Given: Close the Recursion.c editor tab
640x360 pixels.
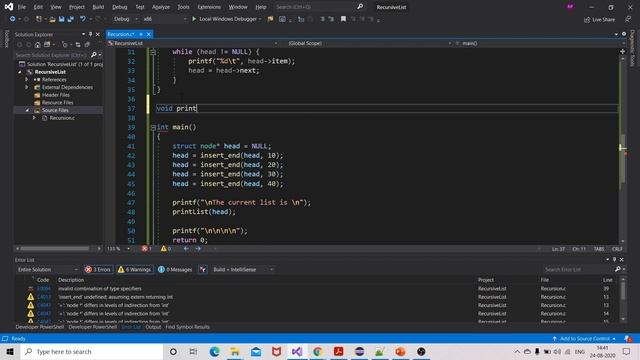Looking at the screenshot, I should pyautogui.click(x=149, y=34).
